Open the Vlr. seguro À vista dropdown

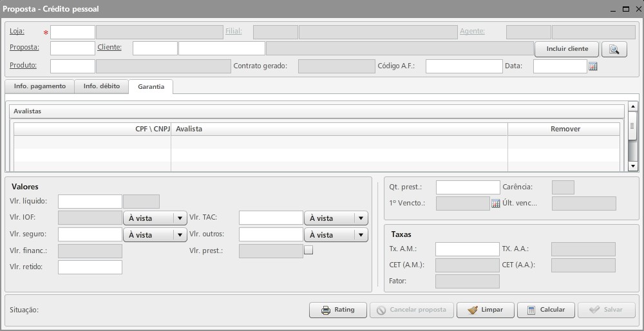(x=155, y=235)
